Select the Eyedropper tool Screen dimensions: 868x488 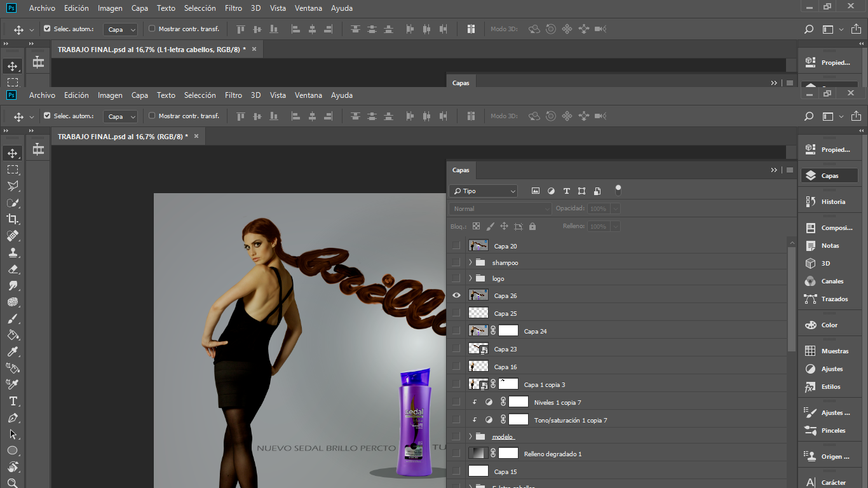pyautogui.click(x=13, y=351)
